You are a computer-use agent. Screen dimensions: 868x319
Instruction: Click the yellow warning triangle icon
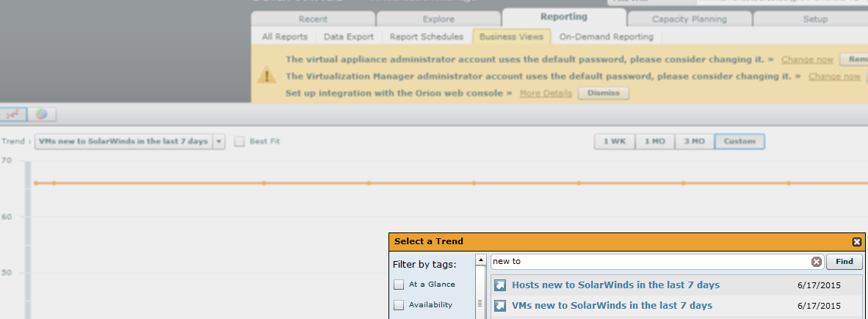(x=267, y=76)
